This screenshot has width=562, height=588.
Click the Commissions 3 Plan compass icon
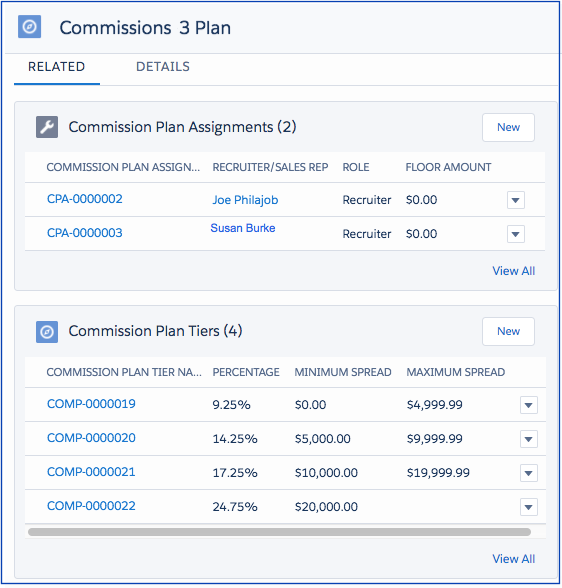(30, 27)
